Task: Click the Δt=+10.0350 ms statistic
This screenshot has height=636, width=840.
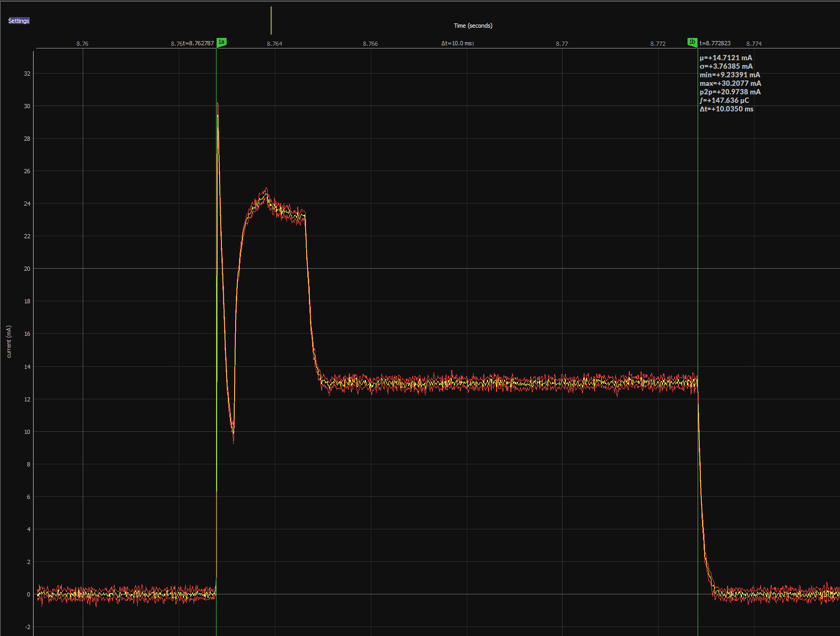Action: click(726, 109)
